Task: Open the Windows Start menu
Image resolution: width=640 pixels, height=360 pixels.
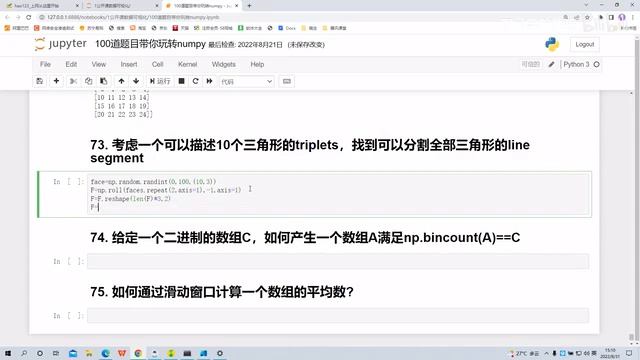Action: [x=8, y=353]
